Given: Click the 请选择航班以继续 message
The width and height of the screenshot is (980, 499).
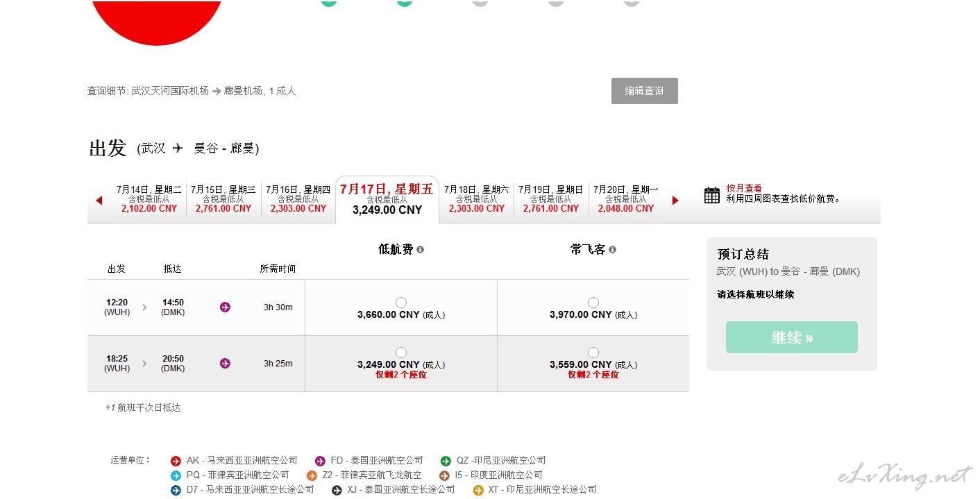Looking at the screenshot, I should click(x=756, y=294).
